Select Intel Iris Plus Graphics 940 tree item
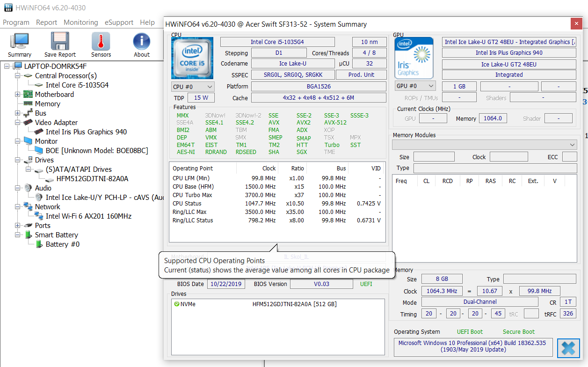 (x=86, y=132)
